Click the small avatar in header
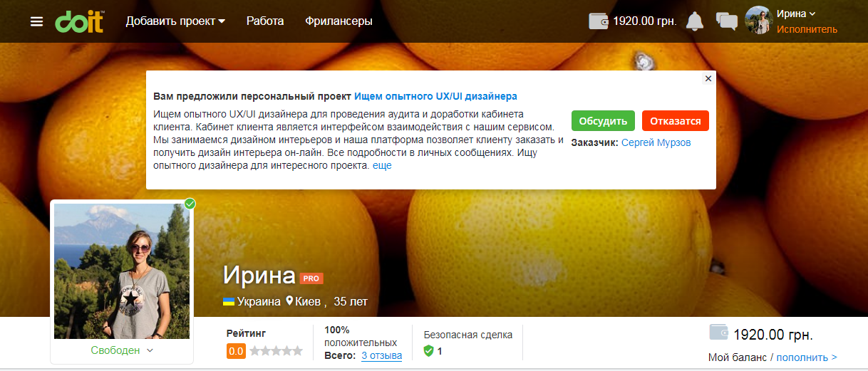Screen dimensions: 868x371 tap(758, 20)
